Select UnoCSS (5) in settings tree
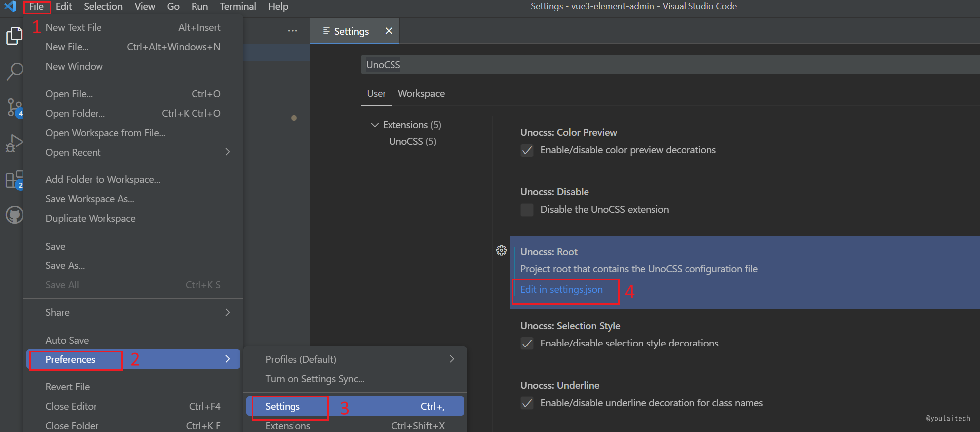980x432 pixels. pos(412,141)
